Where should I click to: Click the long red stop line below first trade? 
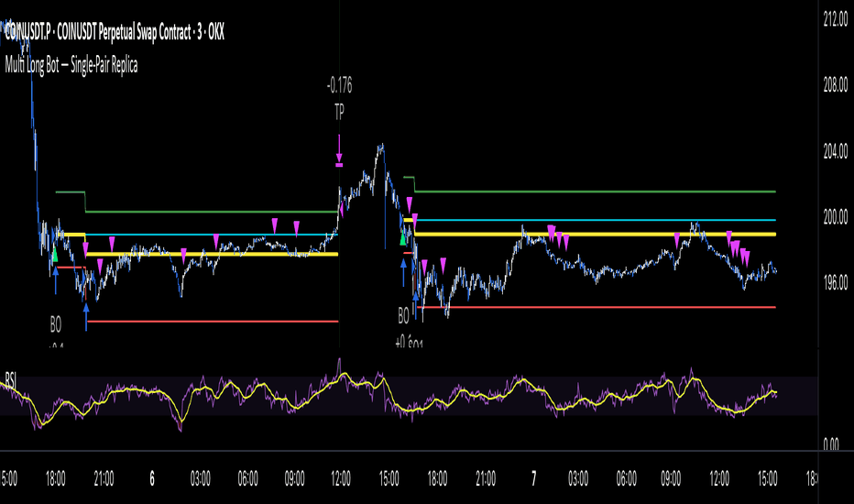[x=213, y=322]
